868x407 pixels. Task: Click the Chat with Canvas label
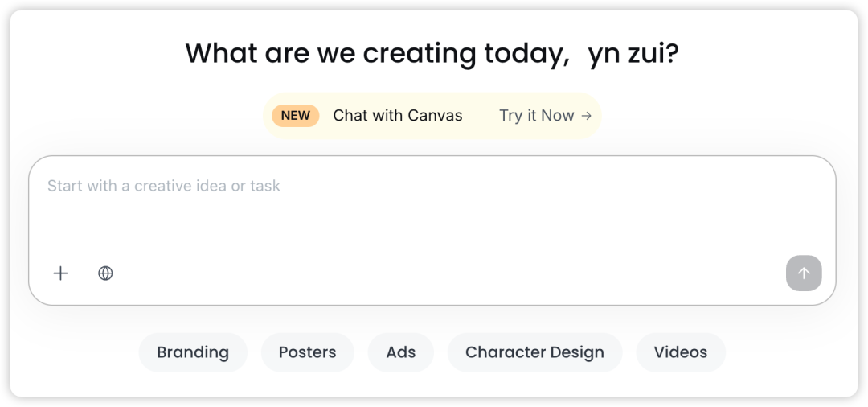[397, 116]
